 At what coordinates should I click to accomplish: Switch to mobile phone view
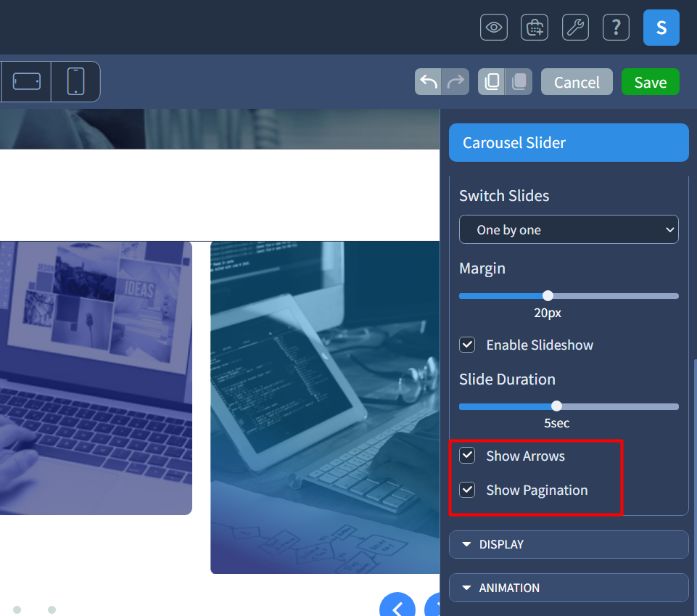tap(75, 81)
